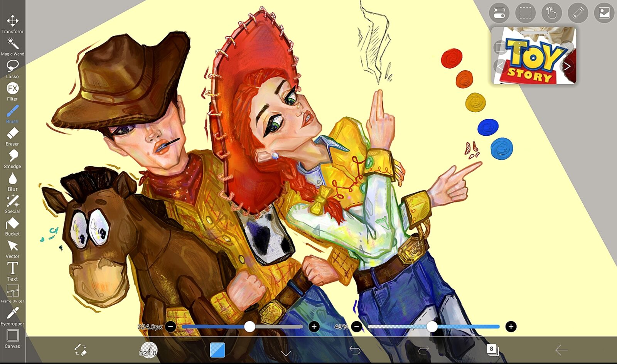Open the picture icon at top right
617x364 pixels.
click(x=604, y=13)
